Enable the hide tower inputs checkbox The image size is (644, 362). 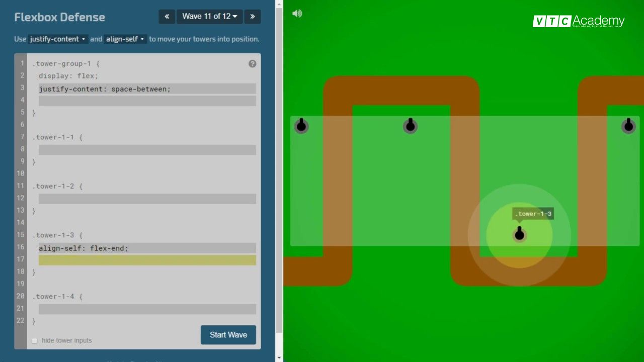[35, 340]
